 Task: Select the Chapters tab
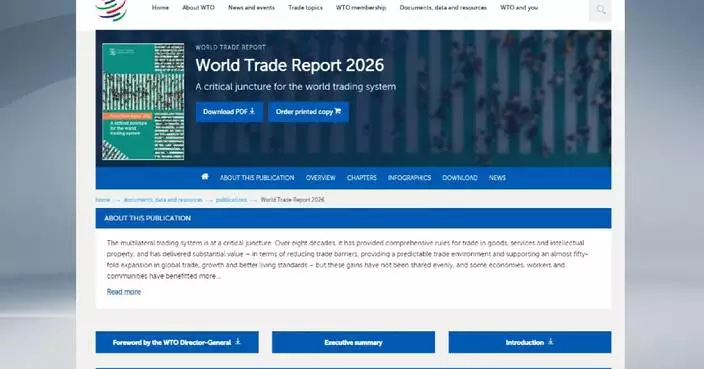point(361,178)
